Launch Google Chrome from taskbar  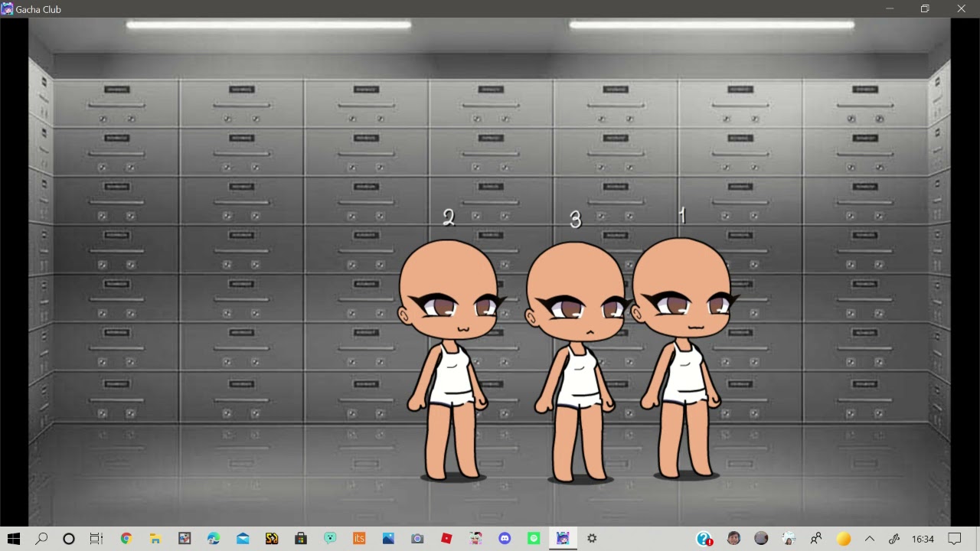pyautogui.click(x=126, y=539)
